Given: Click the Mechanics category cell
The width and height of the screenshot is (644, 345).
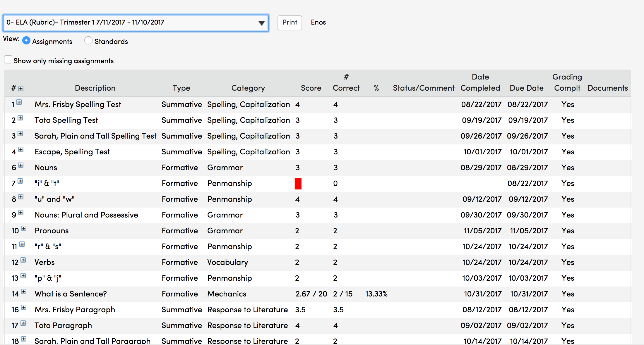Looking at the screenshot, I should point(227,294).
